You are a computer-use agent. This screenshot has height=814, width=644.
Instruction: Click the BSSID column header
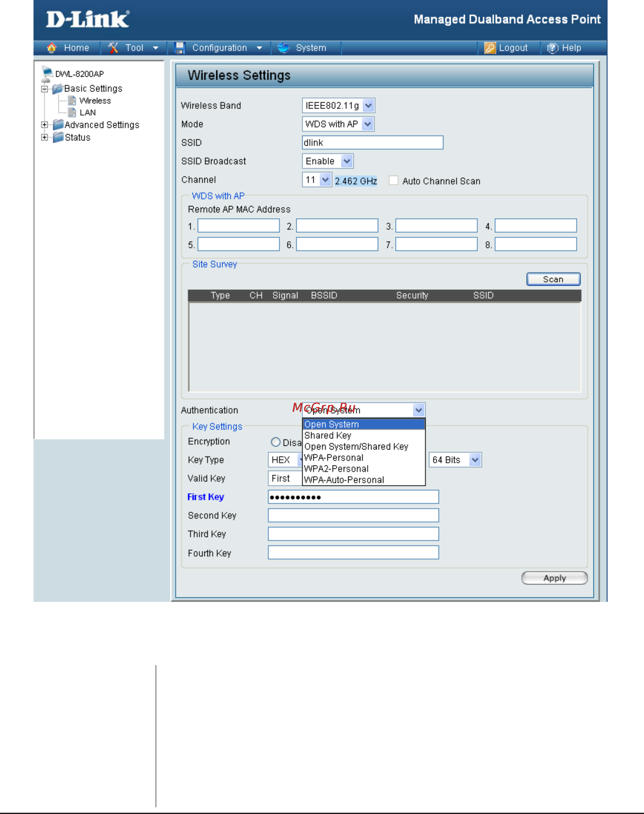(x=324, y=296)
